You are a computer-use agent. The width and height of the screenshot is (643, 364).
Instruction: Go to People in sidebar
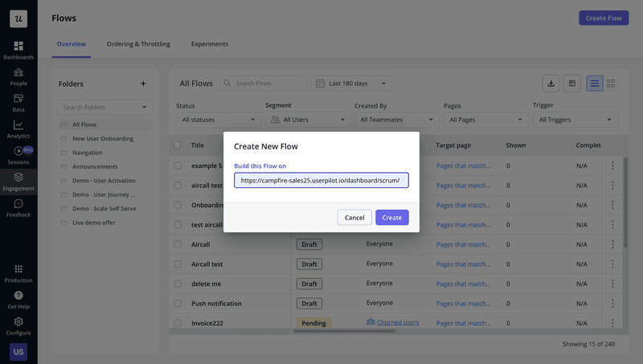pyautogui.click(x=18, y=76)
